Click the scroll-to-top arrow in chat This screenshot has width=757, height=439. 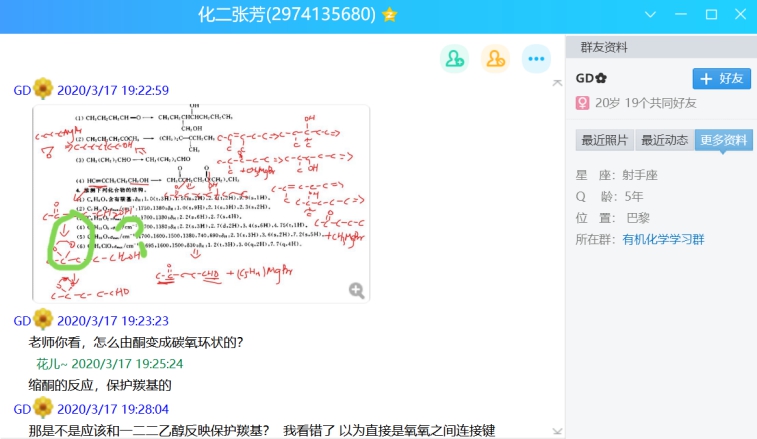tap(557, 83)
